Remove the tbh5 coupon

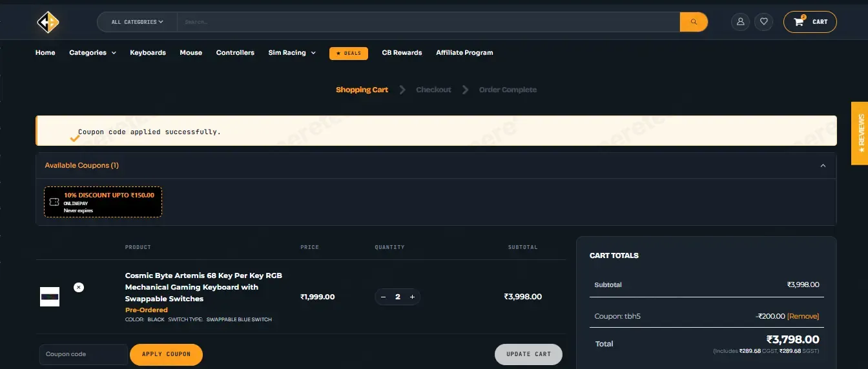[803, 316]
